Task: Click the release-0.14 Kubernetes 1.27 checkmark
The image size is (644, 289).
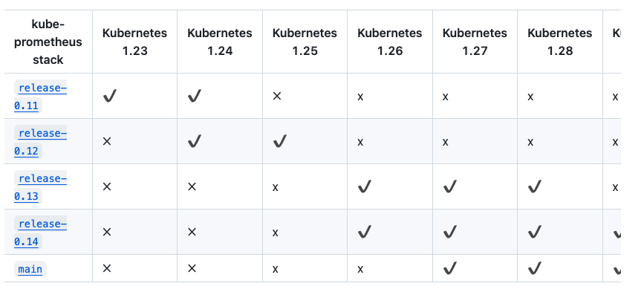Action: 449,232
